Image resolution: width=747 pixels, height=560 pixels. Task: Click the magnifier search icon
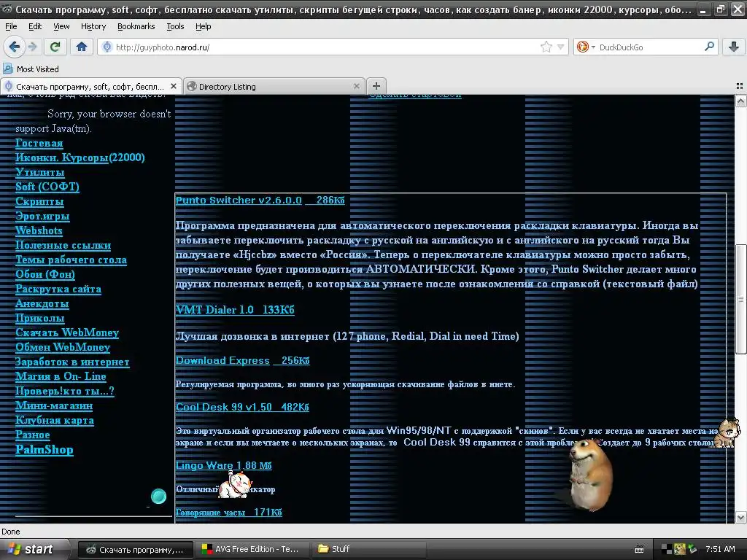coord(709,47)
